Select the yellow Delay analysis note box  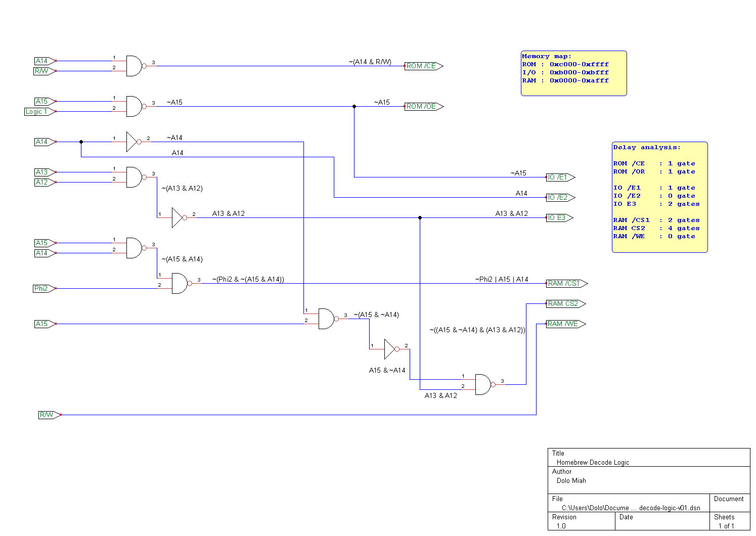coord(659,197)
